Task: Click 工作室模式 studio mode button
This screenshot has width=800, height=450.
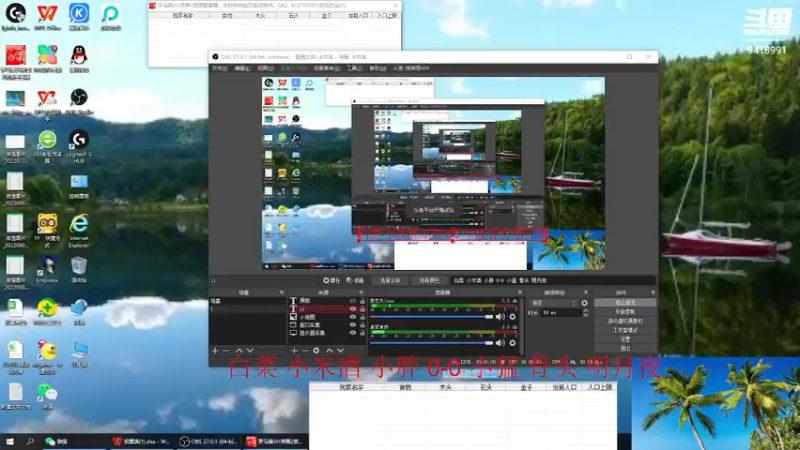Action: pos(625,330)
